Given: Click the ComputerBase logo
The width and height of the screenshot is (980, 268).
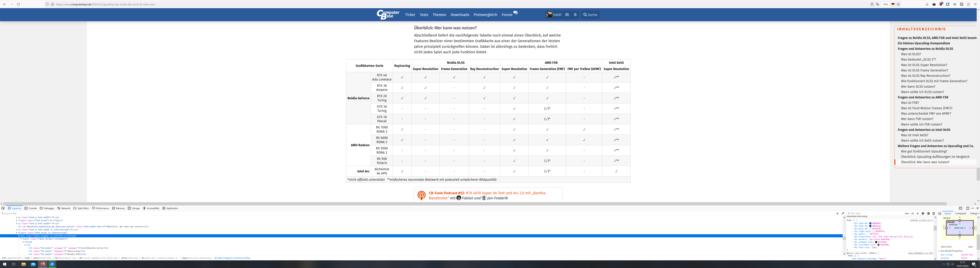Looking at the screenshot, I should point(388,15).
